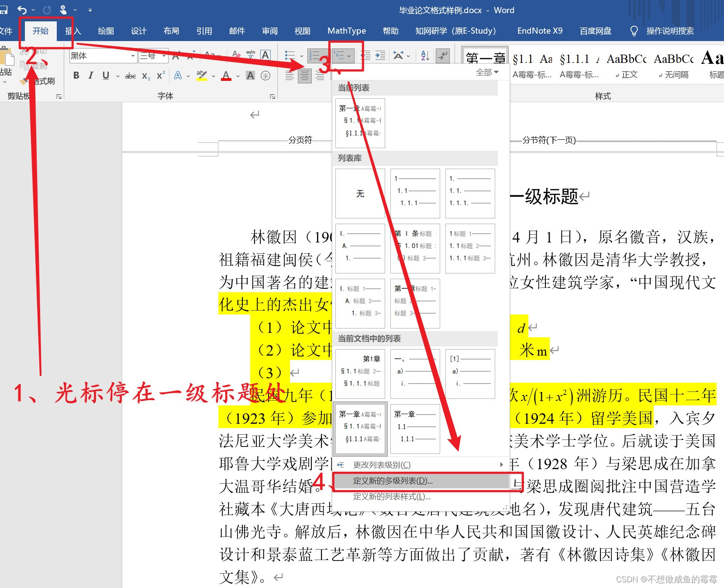This screenshot has height=588, width=724.
Task: Apply subscript formatting
Action: [x=146, y=76]
